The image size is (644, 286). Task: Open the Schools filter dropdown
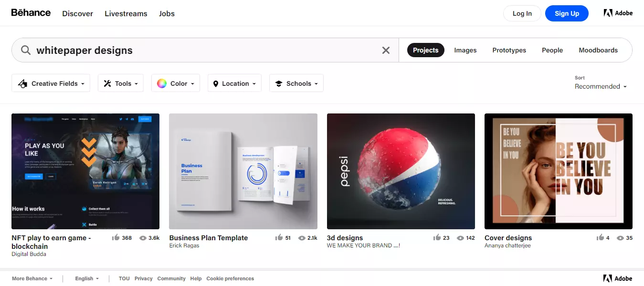pos(296,83)
